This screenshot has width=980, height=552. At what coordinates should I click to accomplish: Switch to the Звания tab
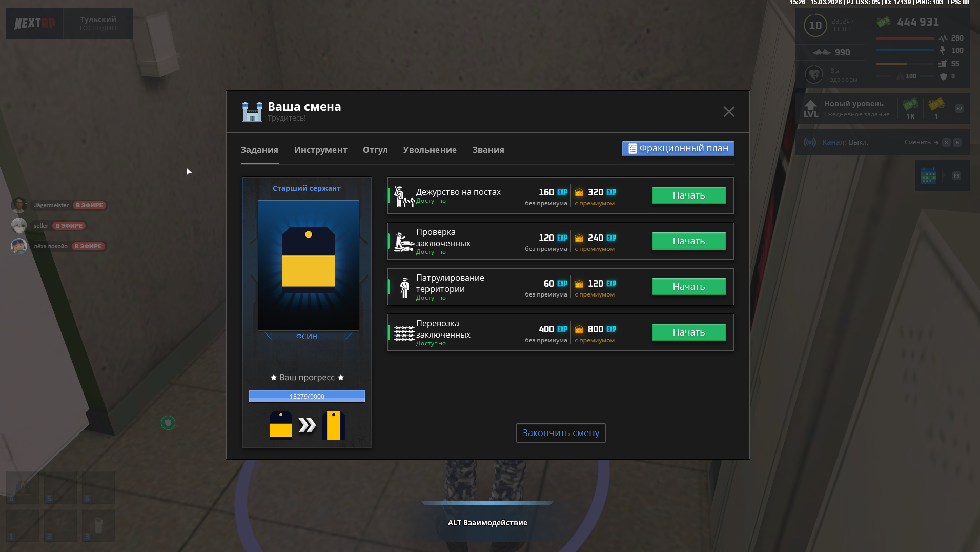click(x=488, y=150)
